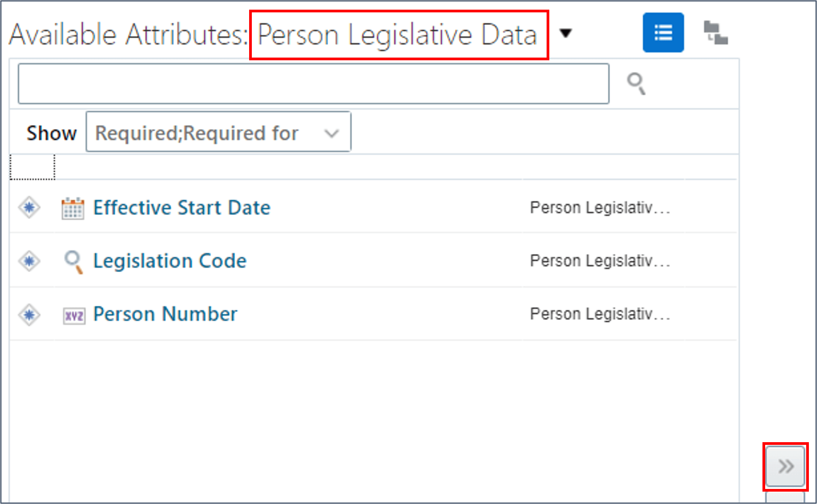Click the blue asterisk icon beside Effective Start Date
Screen dimensions: 817x504
pyautogui.click(x=29, y=208)
